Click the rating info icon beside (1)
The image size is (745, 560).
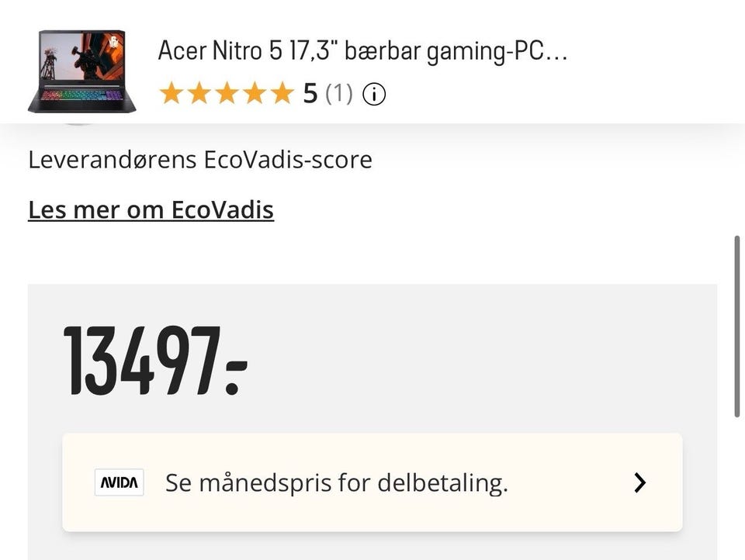tap(374, 94)
